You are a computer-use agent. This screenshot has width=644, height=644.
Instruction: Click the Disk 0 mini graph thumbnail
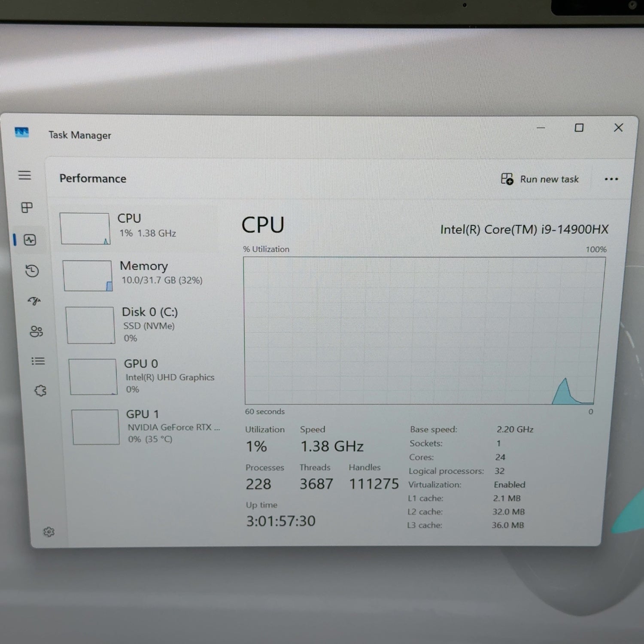pos(90,325)
